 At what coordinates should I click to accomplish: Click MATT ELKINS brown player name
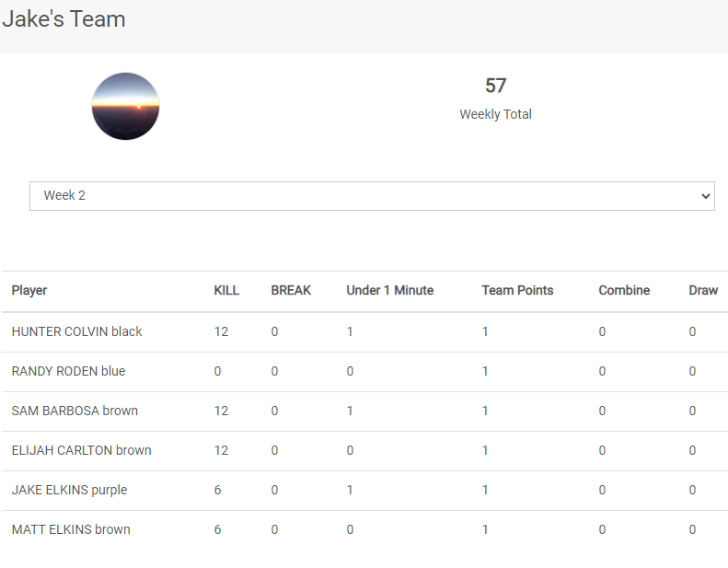(x=71, y=529)
